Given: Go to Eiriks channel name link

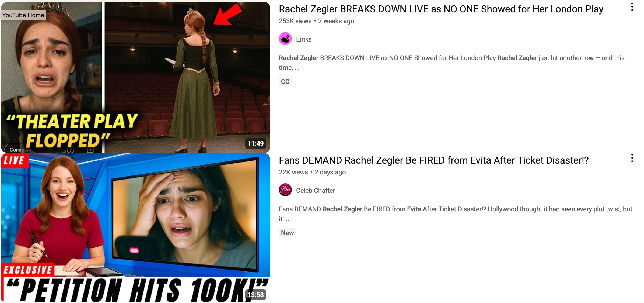Looking at the screenshot, I should point(304,39).
